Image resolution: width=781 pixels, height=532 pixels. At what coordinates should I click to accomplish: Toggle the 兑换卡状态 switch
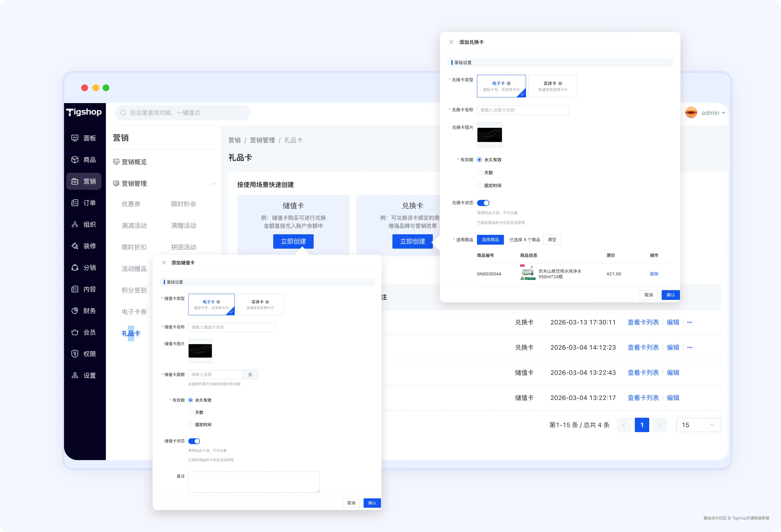pos(483,203)
